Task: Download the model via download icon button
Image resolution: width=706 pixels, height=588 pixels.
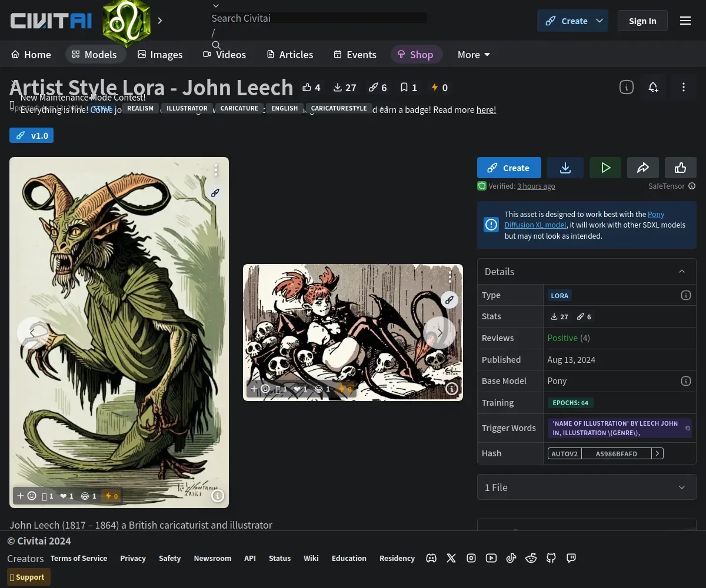Action: coord(565,168)
